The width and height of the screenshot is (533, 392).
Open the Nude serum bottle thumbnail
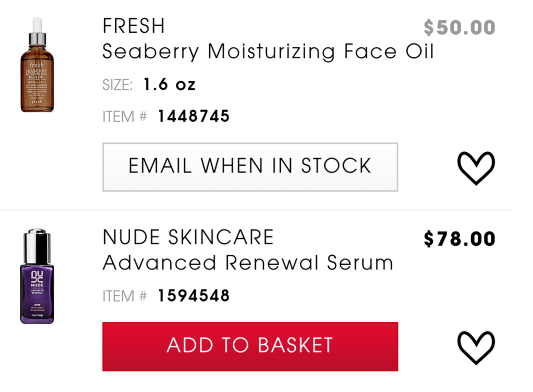coord(37,276)
